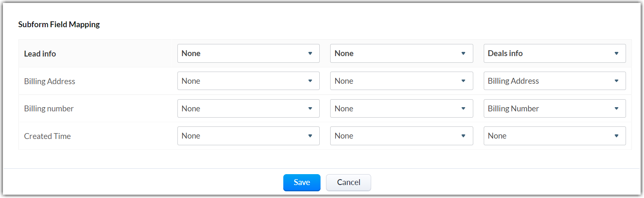Screen dimensions: 644x198
Task: Click the Save button
Action: tap(302, 183)
